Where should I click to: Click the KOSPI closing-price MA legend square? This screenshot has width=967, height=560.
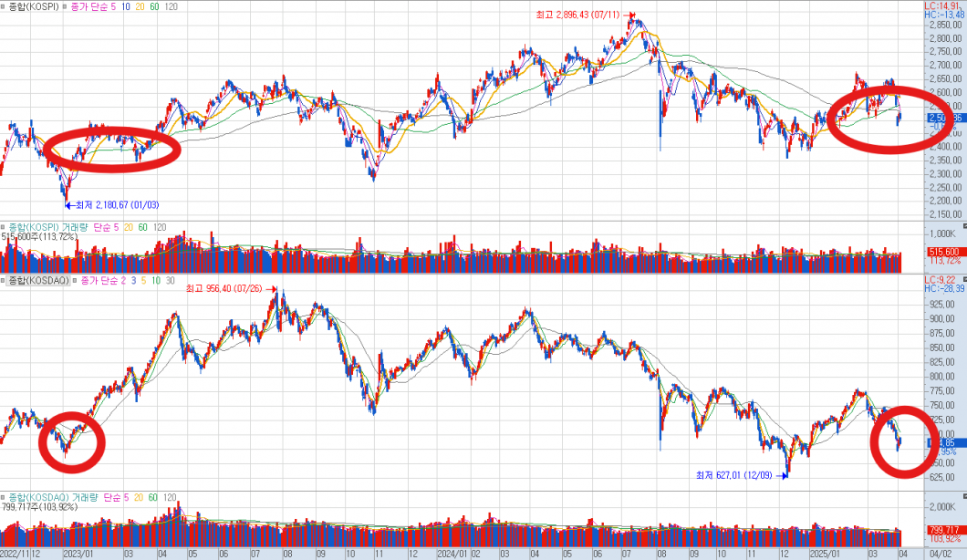[x=66, y=5]
